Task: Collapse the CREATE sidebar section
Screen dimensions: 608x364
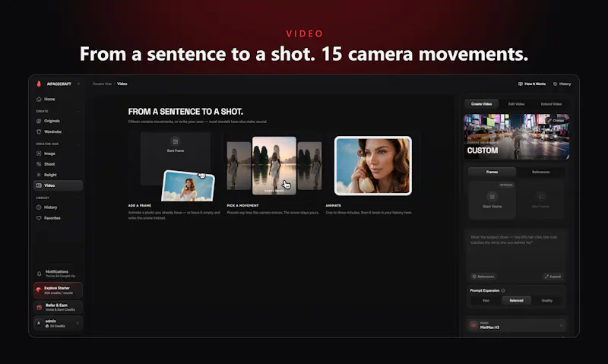Action: [78, 111]
